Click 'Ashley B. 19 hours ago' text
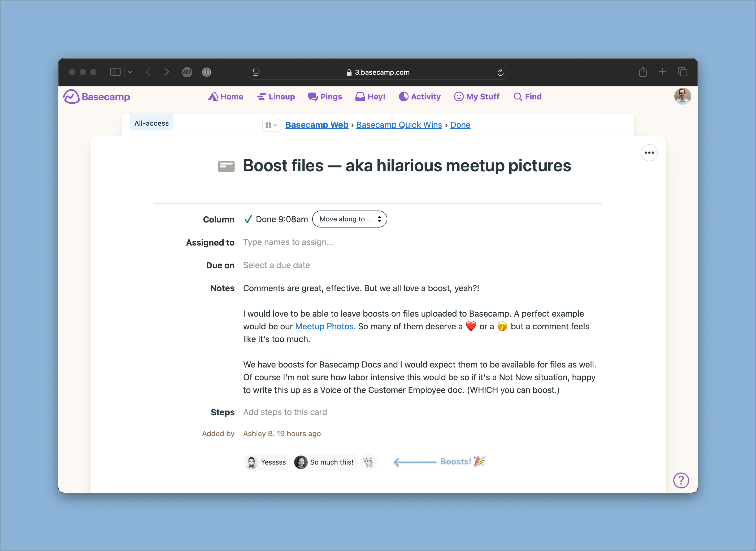756x551 pixels. (282, 434)
